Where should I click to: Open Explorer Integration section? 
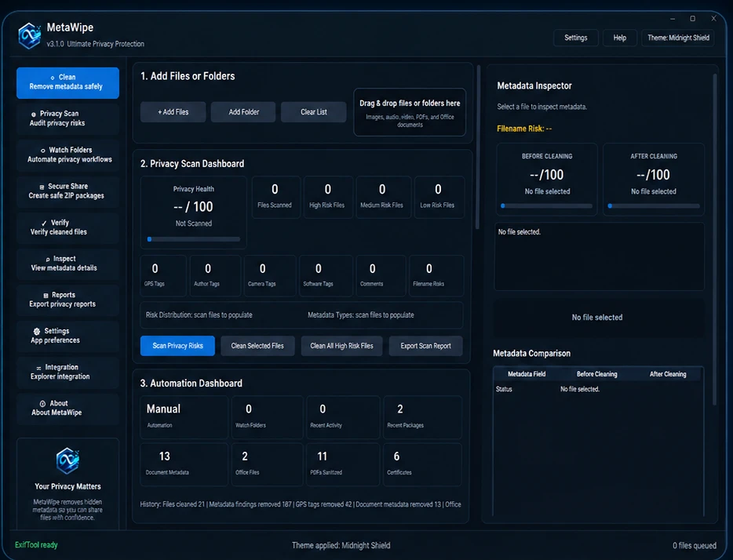[67, 373]
